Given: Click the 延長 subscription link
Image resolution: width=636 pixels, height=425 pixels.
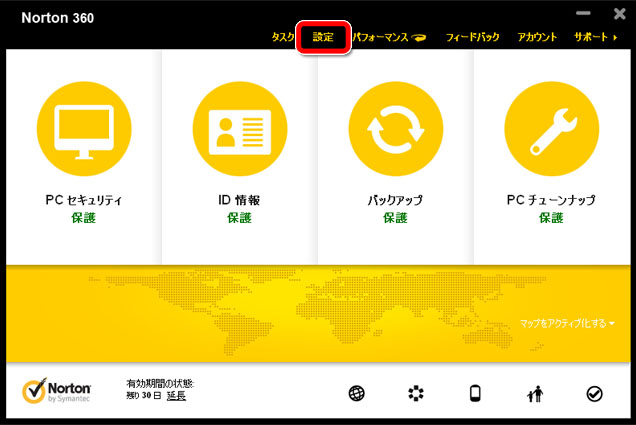Looking at the screenshot, I should point(176,395).
